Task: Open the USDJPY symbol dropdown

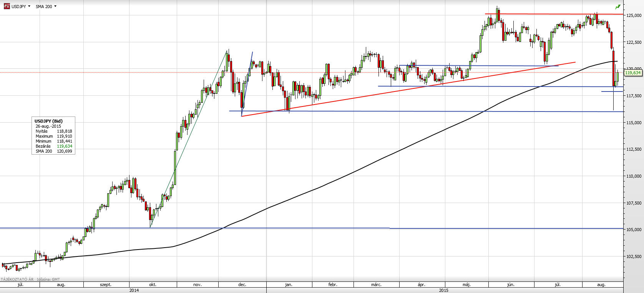Action: click(21, 7)
